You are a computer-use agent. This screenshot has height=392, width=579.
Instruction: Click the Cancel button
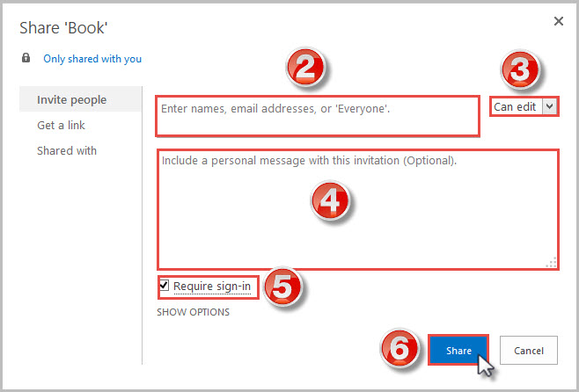(529, 350)
